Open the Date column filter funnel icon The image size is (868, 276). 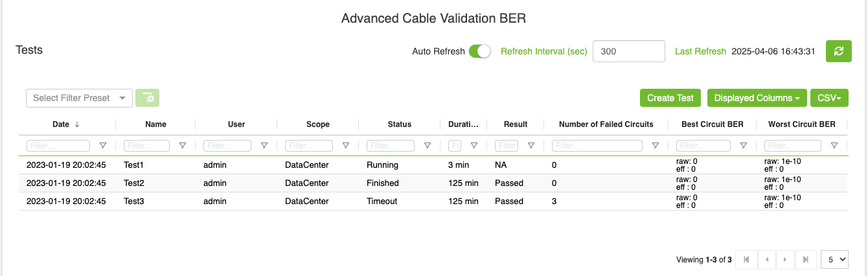103,146
